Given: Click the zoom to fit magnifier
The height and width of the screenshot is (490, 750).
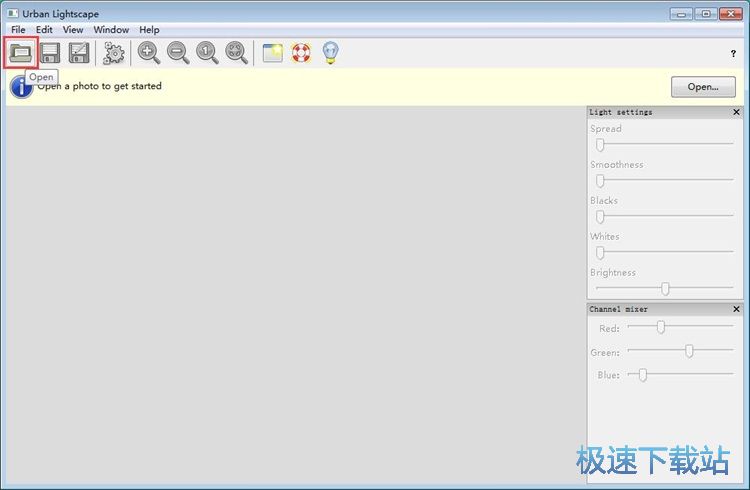Looking at the screenshot, I should click(236, 52).
